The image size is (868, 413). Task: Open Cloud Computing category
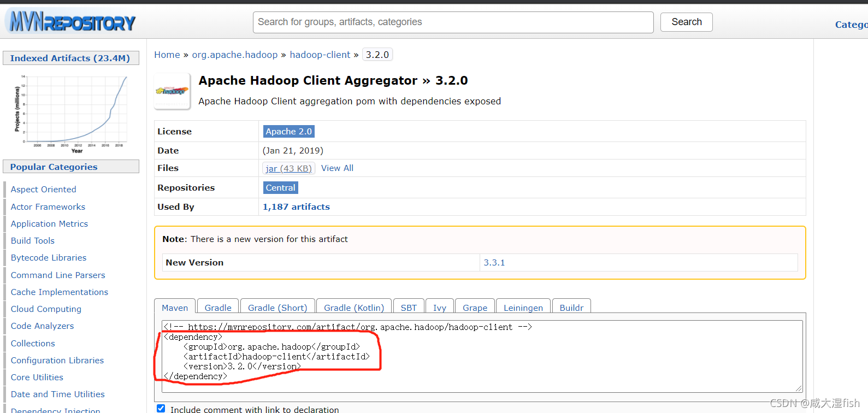coord(46,309)
